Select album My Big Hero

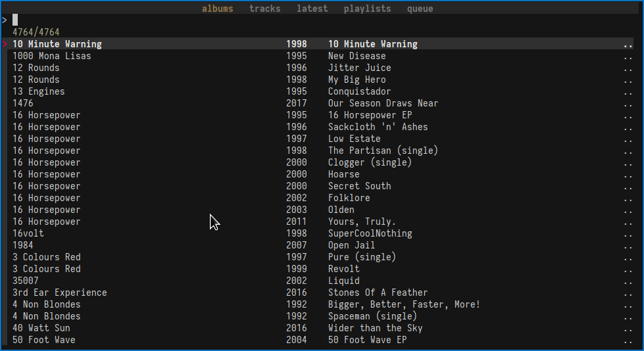(357, 80)
